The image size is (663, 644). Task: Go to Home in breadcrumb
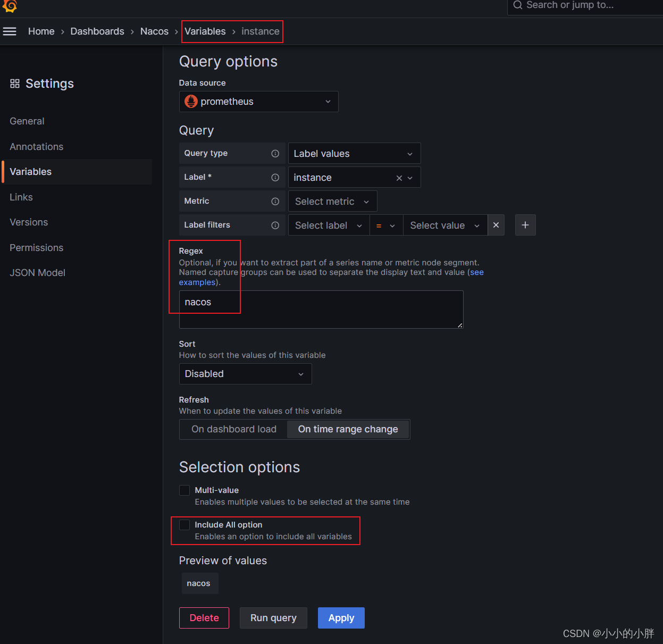pos(41,31)
